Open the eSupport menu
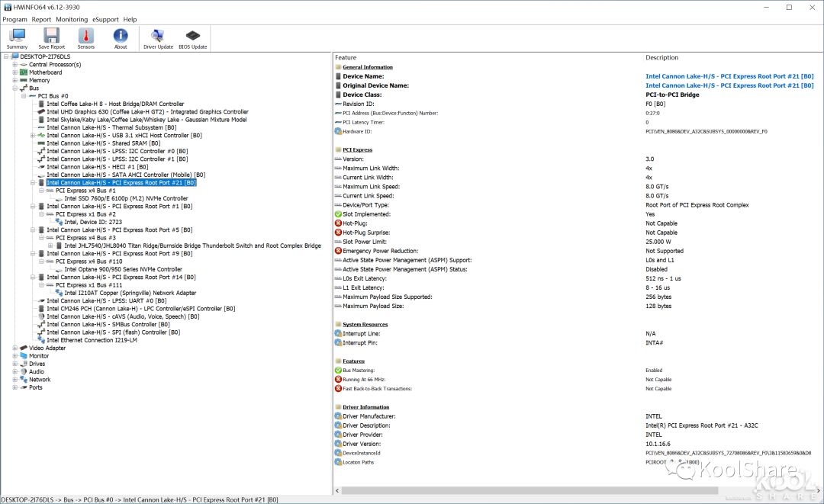824x504 pixels. 105,19
